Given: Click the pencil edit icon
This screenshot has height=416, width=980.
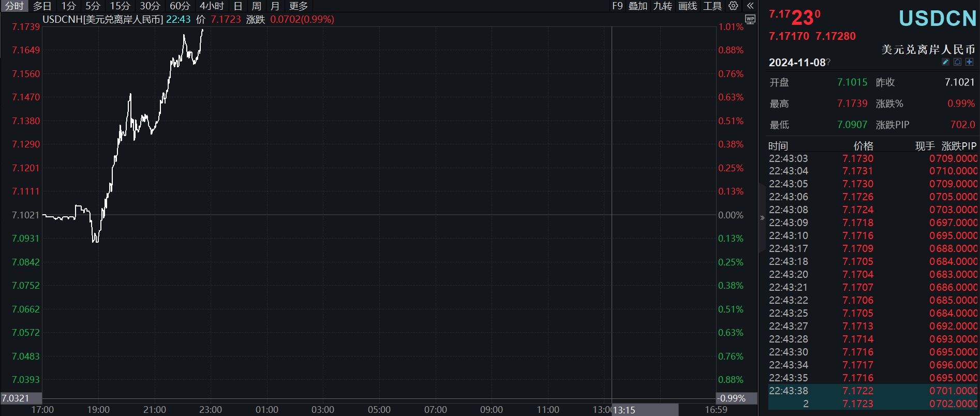Looking at the screenshot, I should tap(945, 62).
